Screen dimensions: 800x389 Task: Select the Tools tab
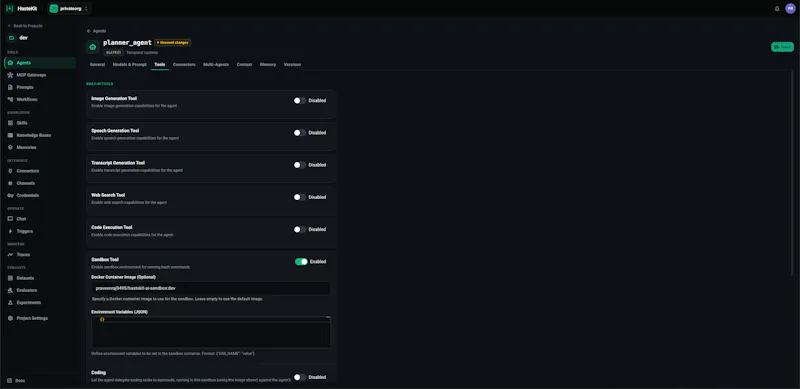160,65
